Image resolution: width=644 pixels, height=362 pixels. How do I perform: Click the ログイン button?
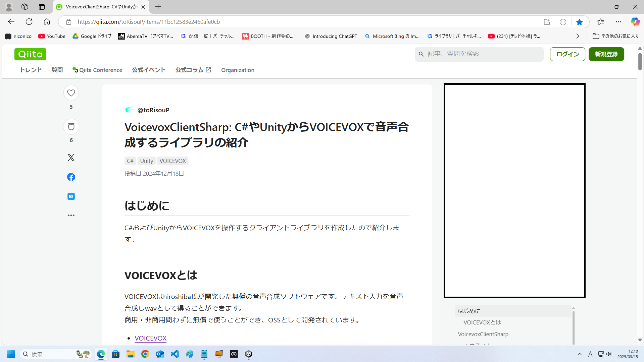coord(567,54)
